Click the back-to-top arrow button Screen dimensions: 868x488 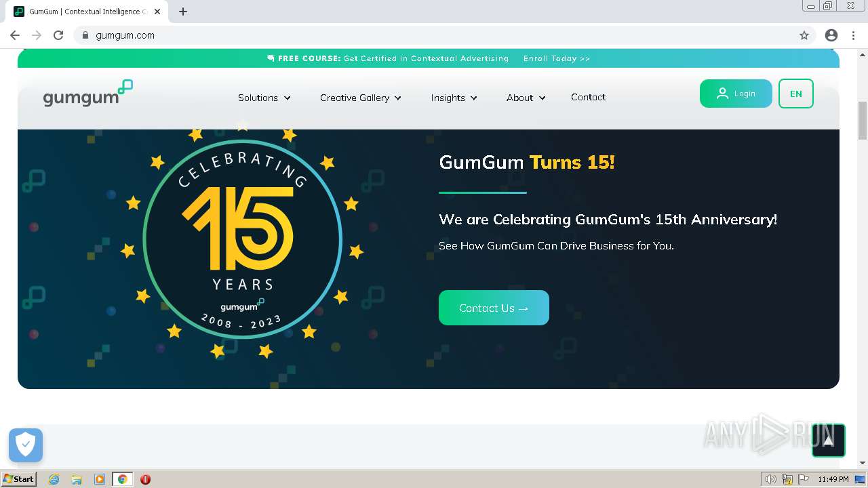(x=828, y=441)
